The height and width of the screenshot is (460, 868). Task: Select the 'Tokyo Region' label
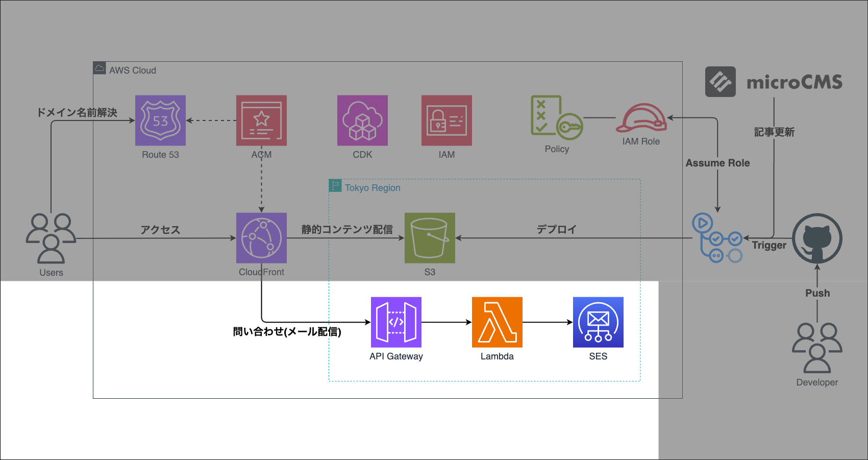373,188
